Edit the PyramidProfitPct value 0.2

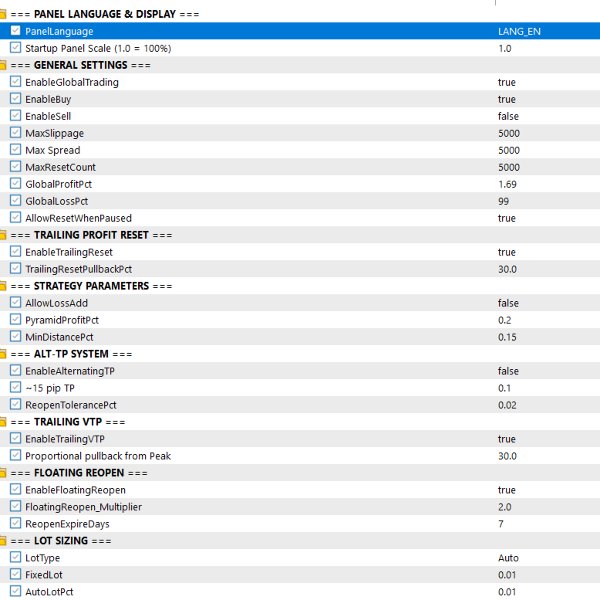point(505,320)
